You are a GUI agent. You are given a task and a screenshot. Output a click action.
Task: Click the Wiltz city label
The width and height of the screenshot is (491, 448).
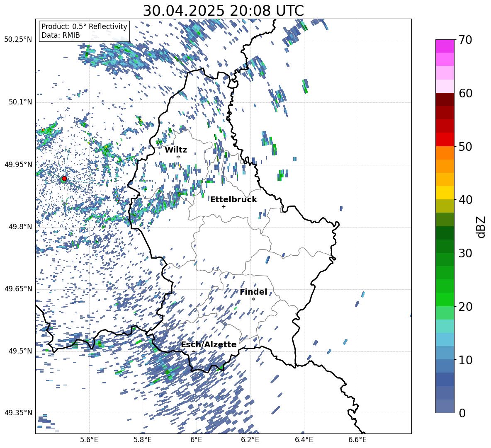tap(176, 150)
